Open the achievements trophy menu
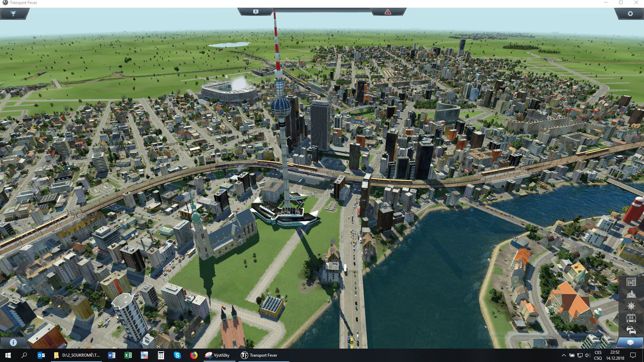Viewport: 644px width, 362px height. (x=13, y=13)
